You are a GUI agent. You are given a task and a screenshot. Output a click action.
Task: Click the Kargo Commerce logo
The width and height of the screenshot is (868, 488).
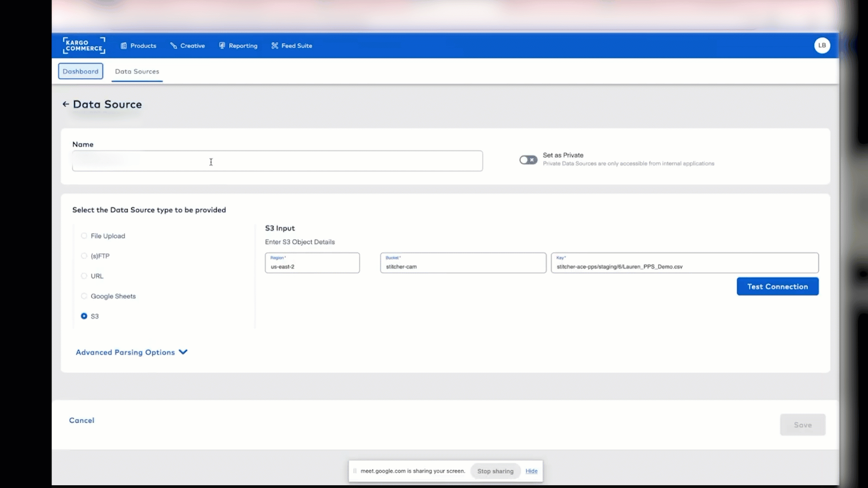pos(84,45)
